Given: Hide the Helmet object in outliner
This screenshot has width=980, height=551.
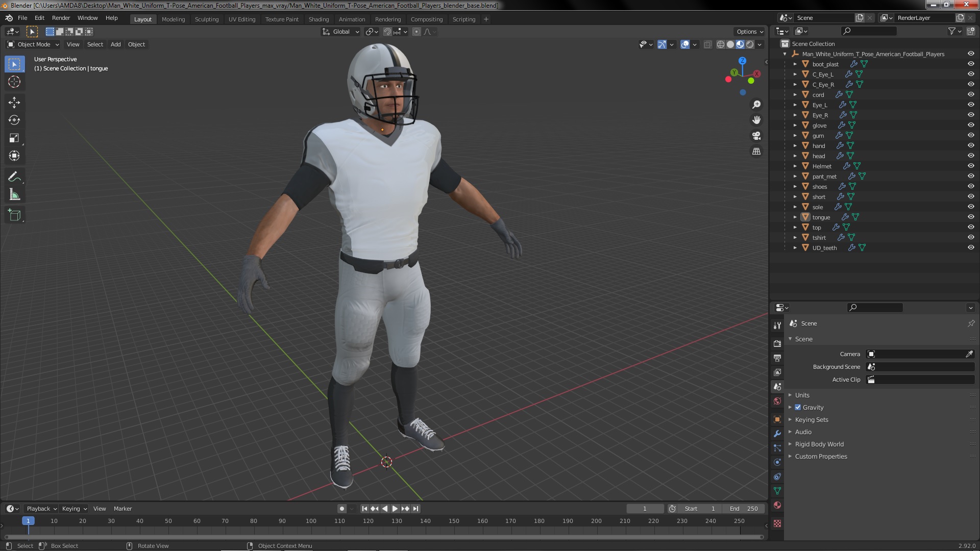Looking at the screenshot, I should pos(970,166).
